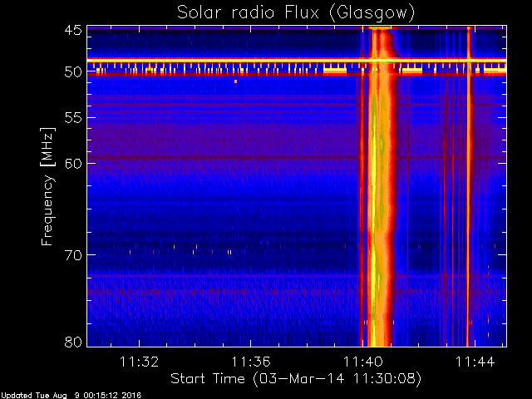
Task: Click the '80' frequency tick label
Action: [x=73, y=342]
